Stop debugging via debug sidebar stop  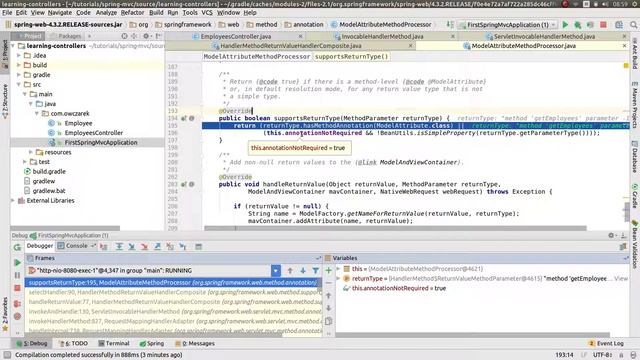coord(17,288)
